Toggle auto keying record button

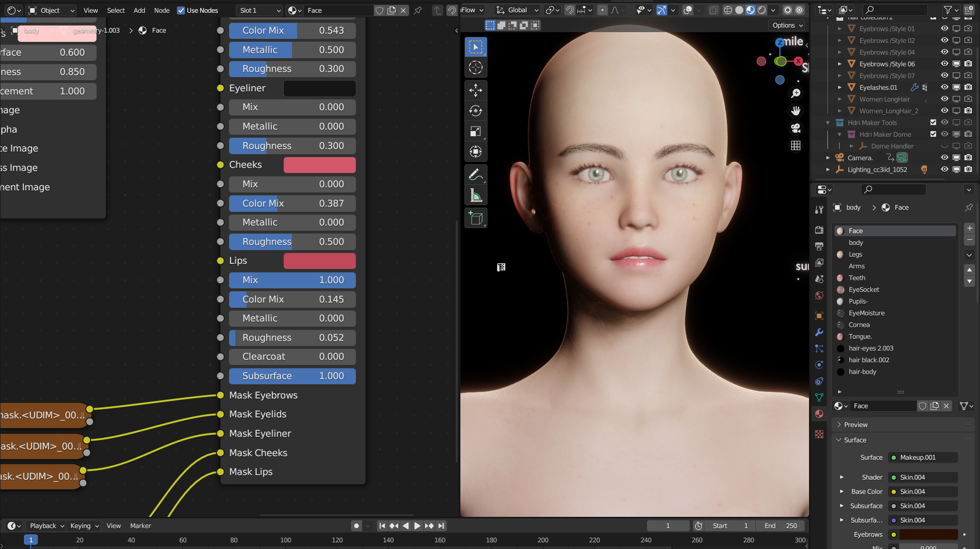357,526
